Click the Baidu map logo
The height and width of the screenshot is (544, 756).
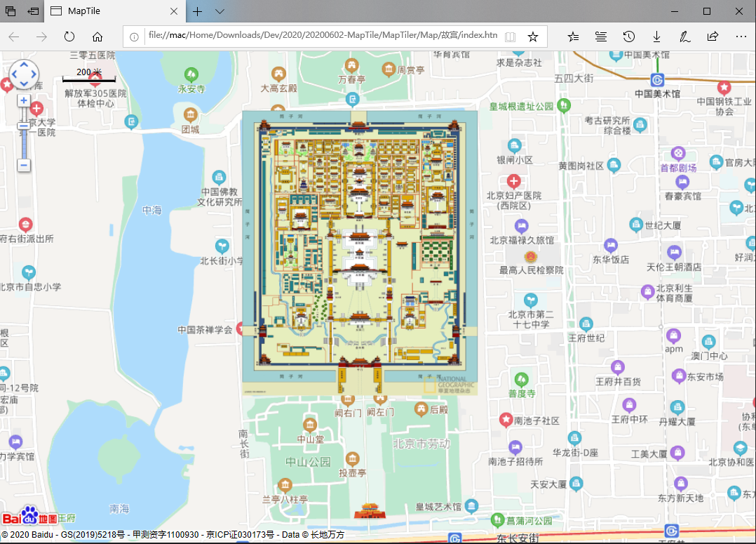(x=29, y=517)
